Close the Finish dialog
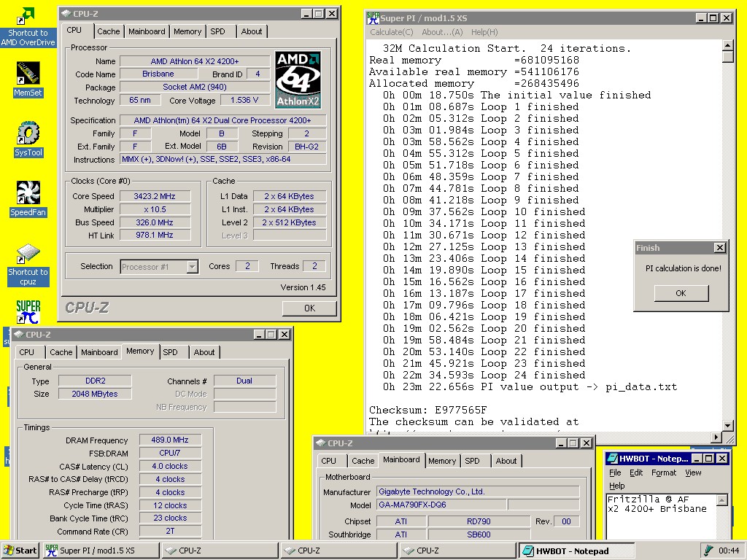Viewport: 747px width, 560px height. tap(720, 248)
